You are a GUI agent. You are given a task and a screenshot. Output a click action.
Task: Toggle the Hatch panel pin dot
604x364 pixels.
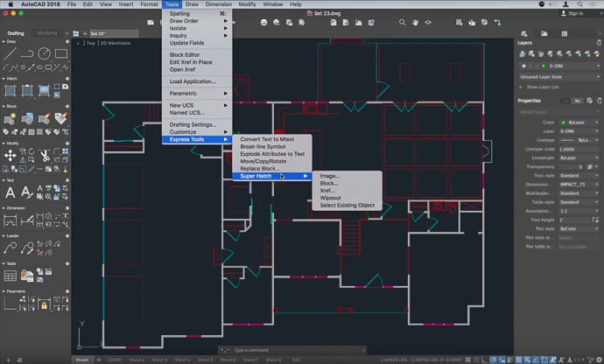67,79
